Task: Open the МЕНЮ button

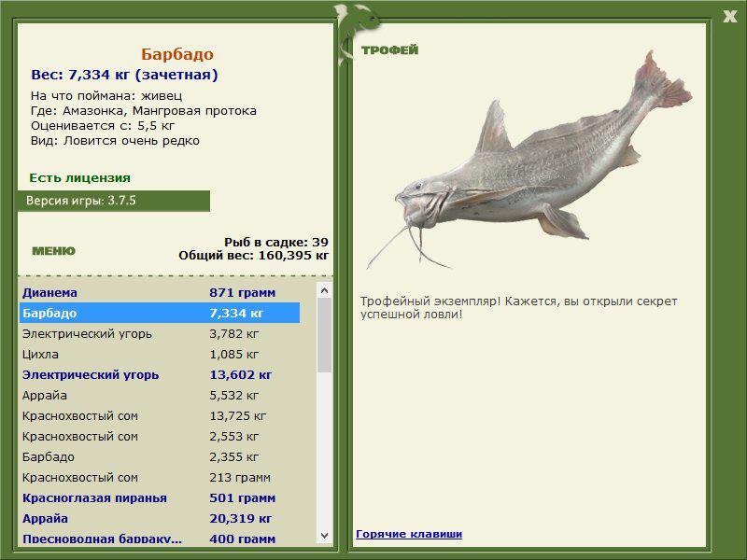Action: click(53, 251)
